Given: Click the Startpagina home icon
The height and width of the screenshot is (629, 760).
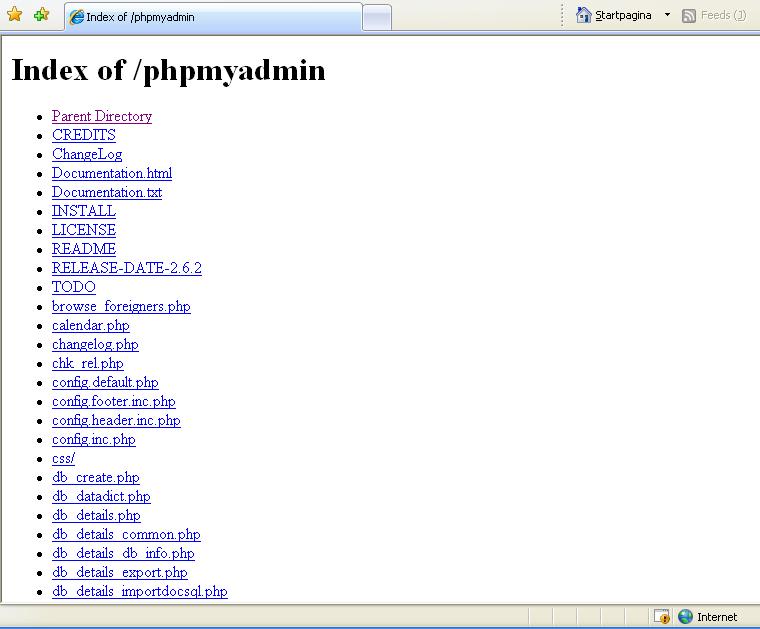Looking at the screenshot, I should point(583,15).
